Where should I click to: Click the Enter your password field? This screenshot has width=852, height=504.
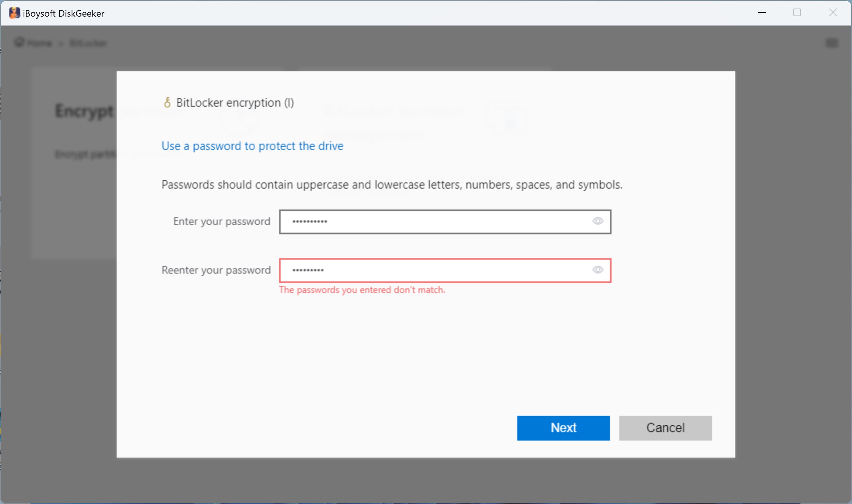click(x=445, y=222)
